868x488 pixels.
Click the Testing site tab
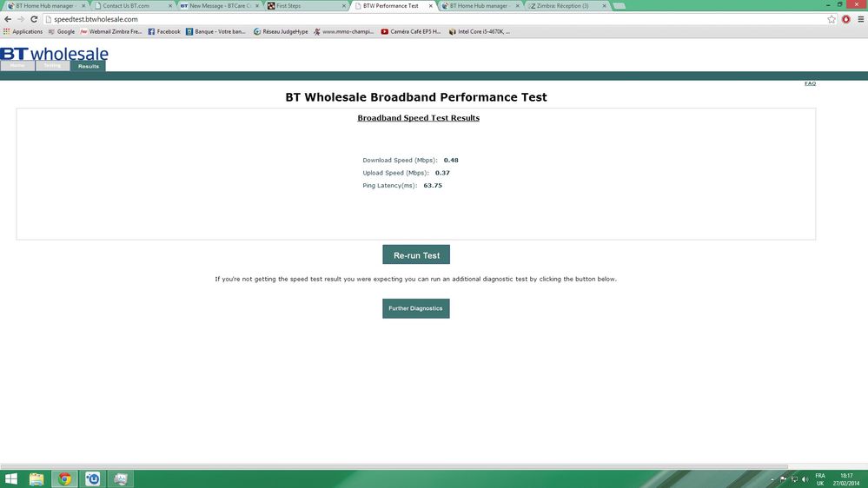53,66
